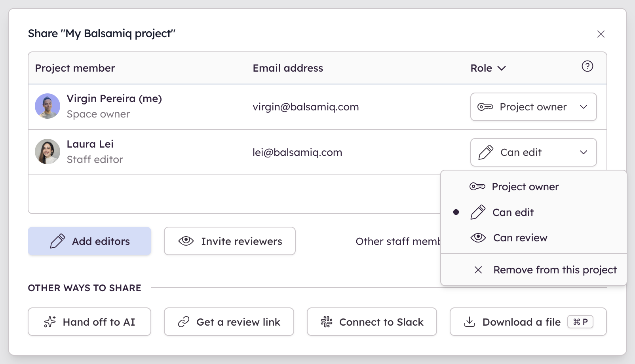The image size is (635, 364).
Task: Collapse Laura Lei's Can edit role dropdown
Action: tap(533, 152)
